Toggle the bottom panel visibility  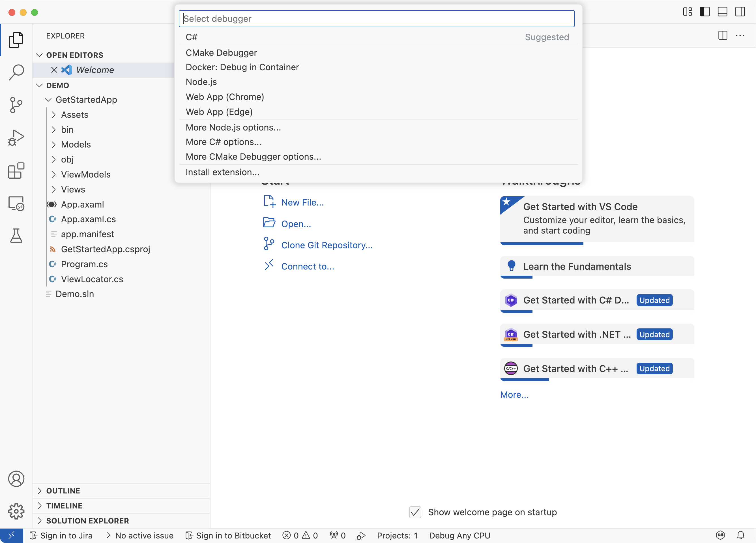pos(722,12)
